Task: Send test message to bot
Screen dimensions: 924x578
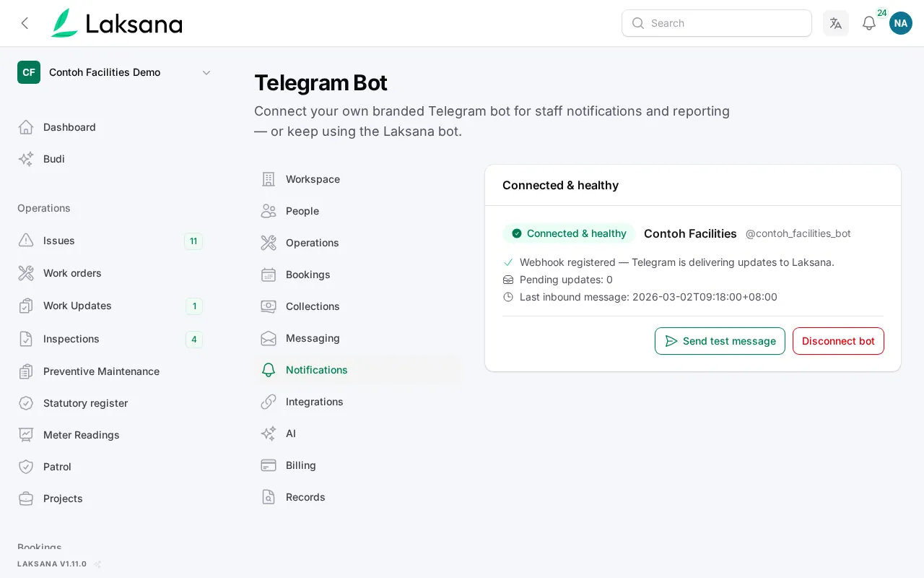Action: tap(720, 341)
